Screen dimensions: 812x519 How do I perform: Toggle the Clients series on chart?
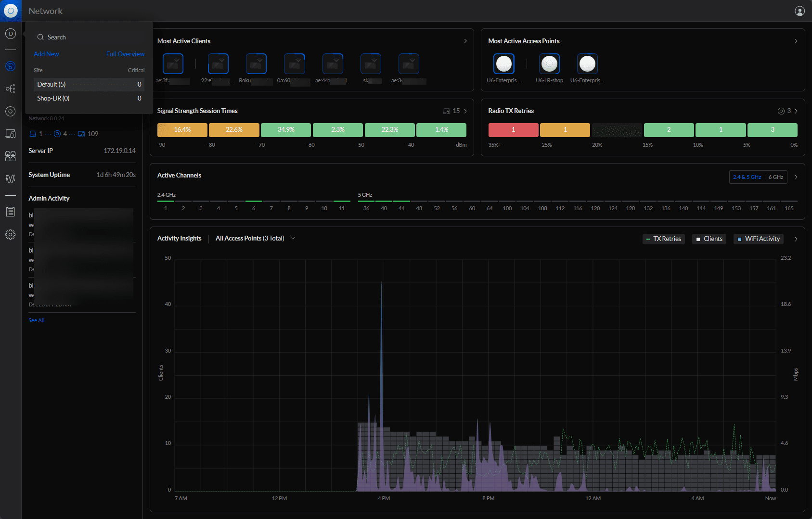[709, 239]
